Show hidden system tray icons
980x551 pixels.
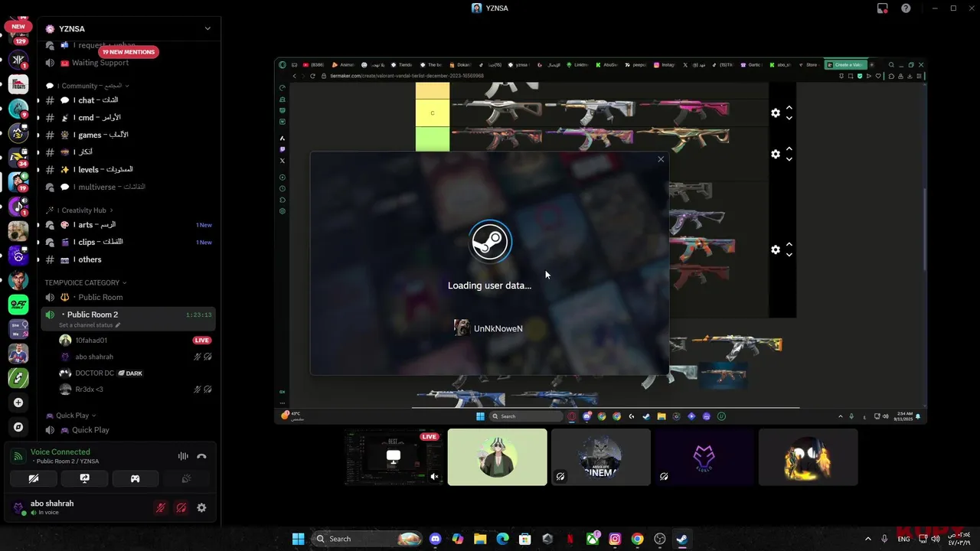pos(867,539)
